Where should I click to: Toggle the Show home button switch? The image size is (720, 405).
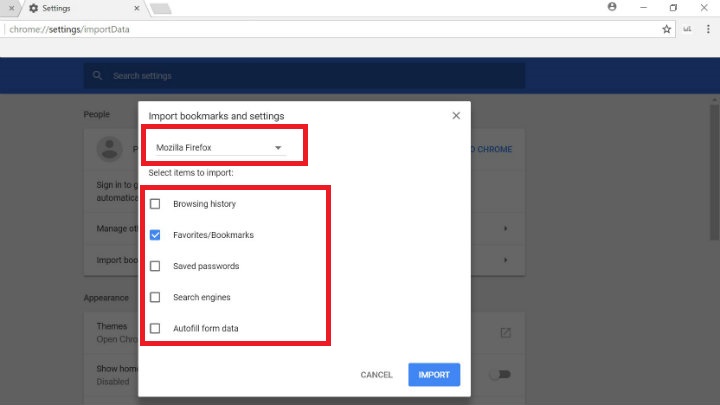click(501, 375)
